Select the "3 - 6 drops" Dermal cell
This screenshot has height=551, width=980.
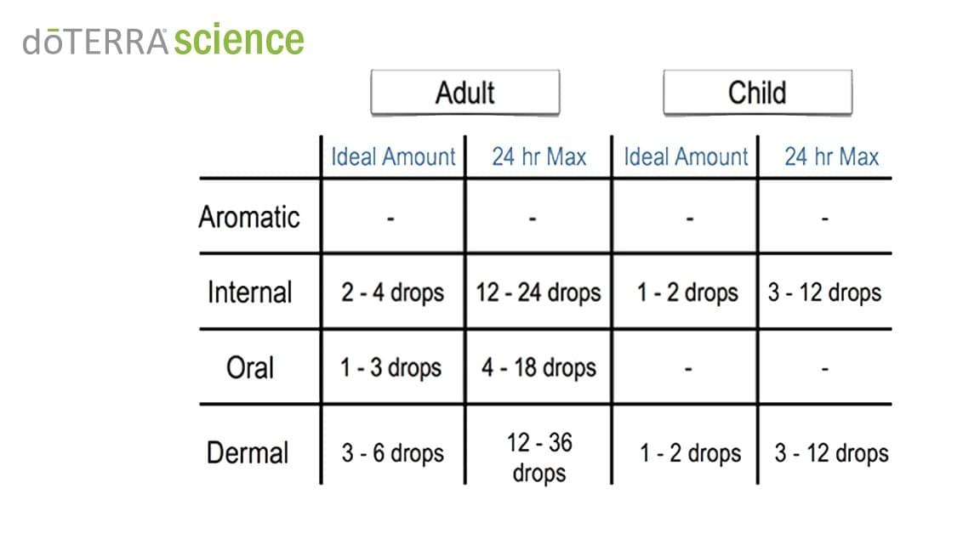click(x=393, y=452)
